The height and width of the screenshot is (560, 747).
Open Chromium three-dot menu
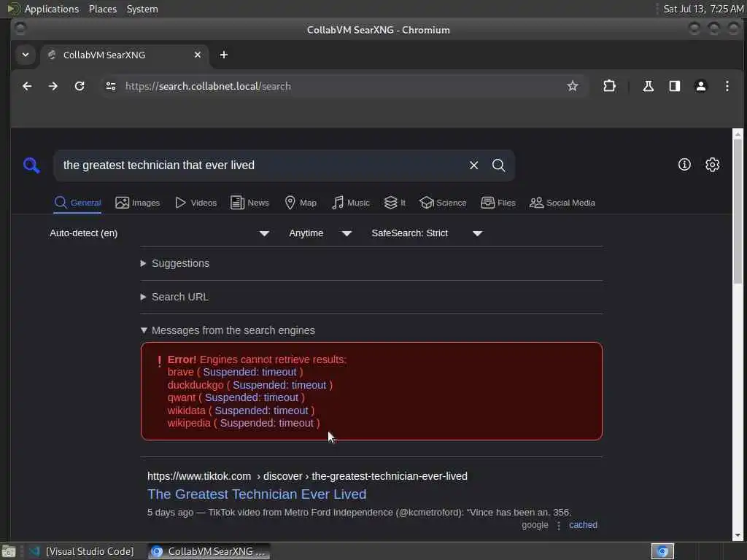pyautogui.click(x=727, y=86)
